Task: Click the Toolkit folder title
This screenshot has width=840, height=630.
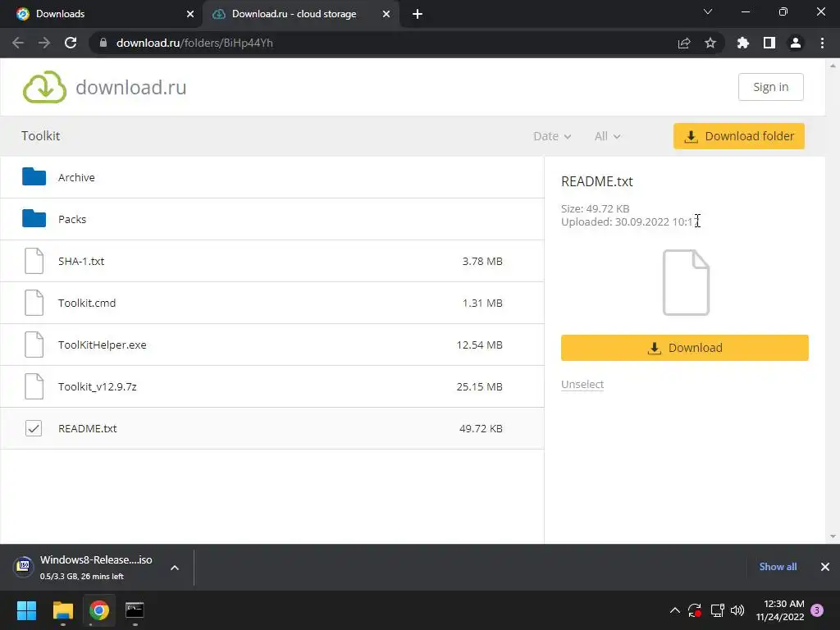Action: 41,135
